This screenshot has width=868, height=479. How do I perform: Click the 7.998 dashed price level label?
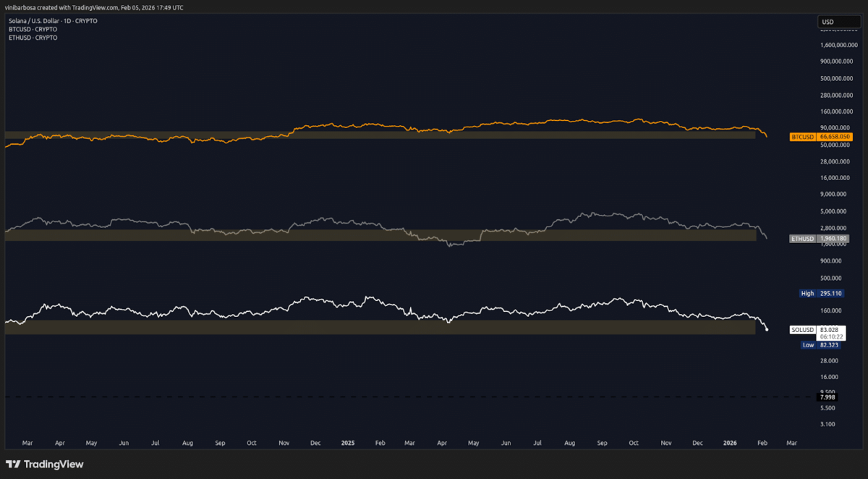pyautogui.click(x=827, y=397)
